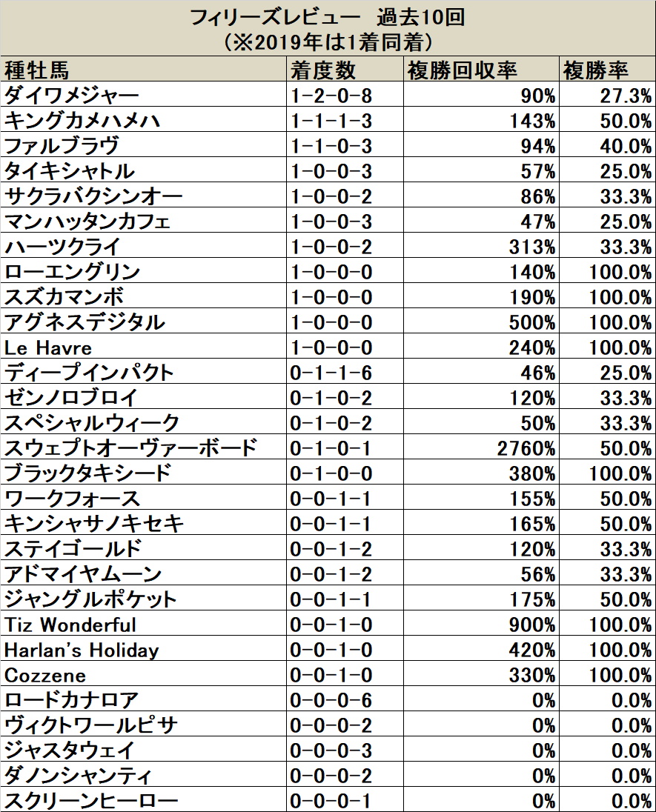Click the title フィリーズレビュー 過去10回
Viewport: 656px width, 812px height.
pos(328,18)
